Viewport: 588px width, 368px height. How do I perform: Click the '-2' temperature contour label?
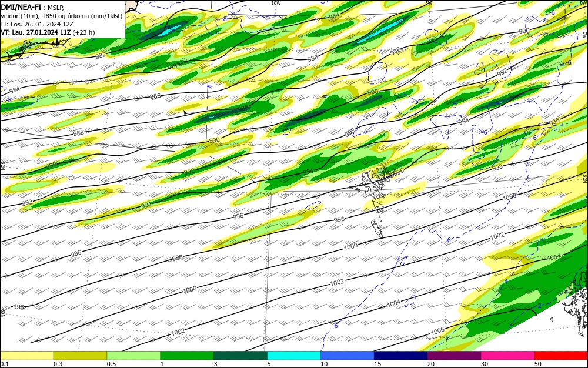(539, 306)
